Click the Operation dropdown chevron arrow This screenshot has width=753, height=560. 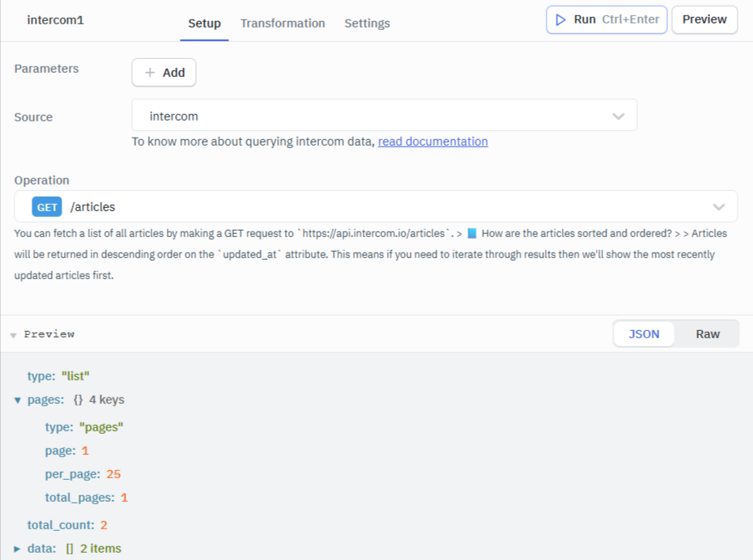(718, 207)
